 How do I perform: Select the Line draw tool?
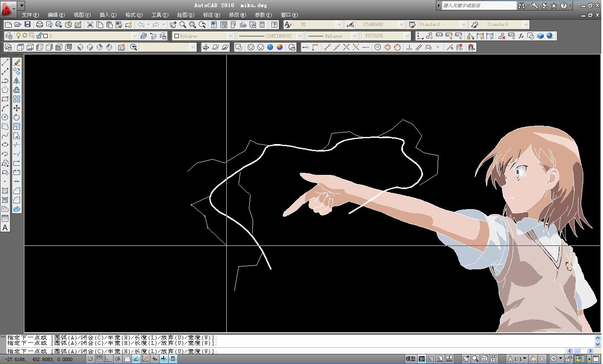5,62
